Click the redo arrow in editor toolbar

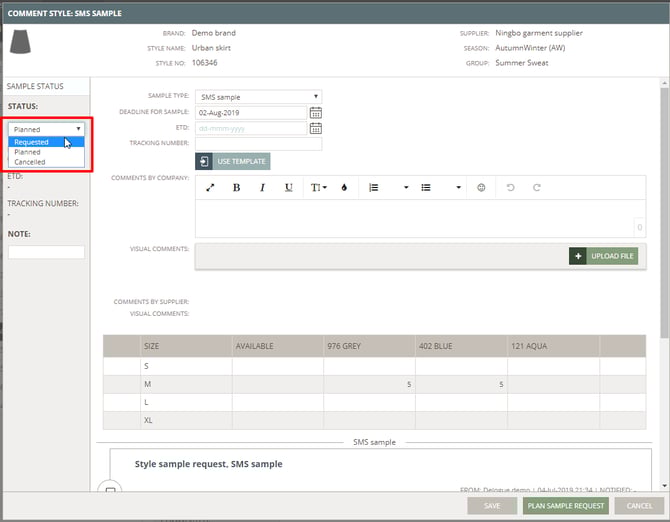click(536, 187)
